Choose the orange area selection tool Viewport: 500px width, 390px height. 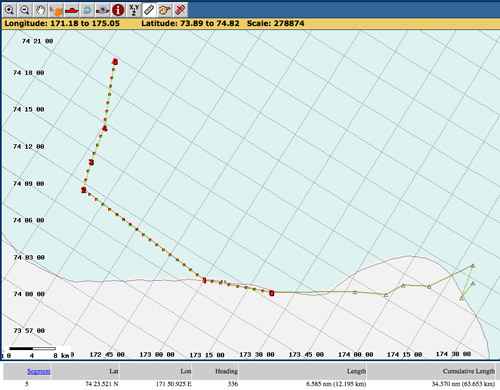[x=56, y=10]
